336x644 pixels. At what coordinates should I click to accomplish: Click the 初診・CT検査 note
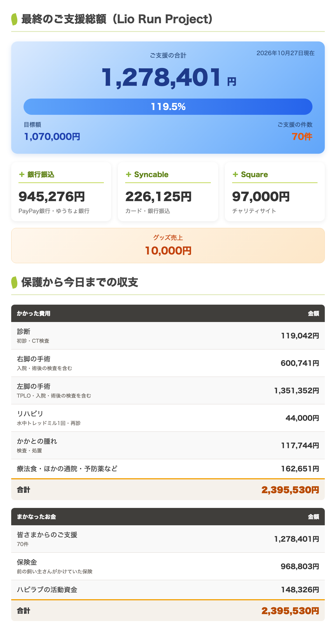[33, 341]
